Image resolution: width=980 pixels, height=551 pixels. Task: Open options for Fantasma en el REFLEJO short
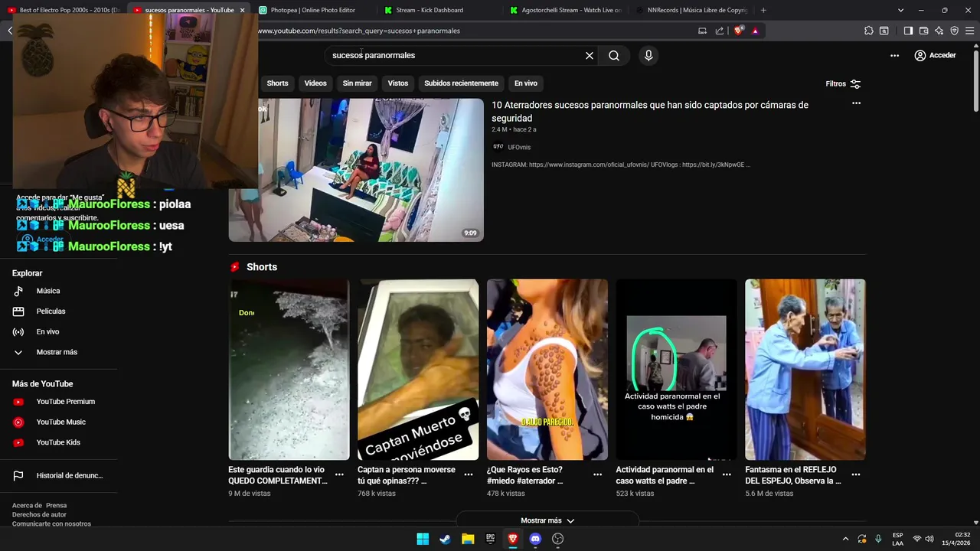coord(856,474)
